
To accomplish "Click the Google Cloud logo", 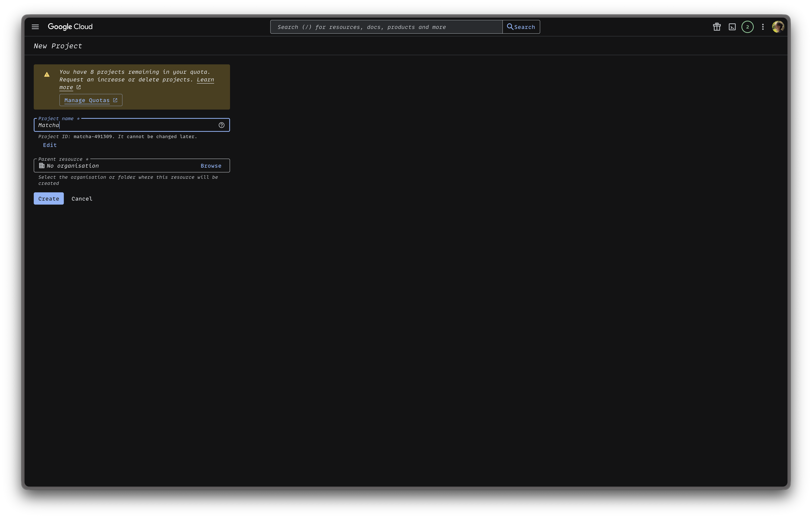I will point(70,27).
